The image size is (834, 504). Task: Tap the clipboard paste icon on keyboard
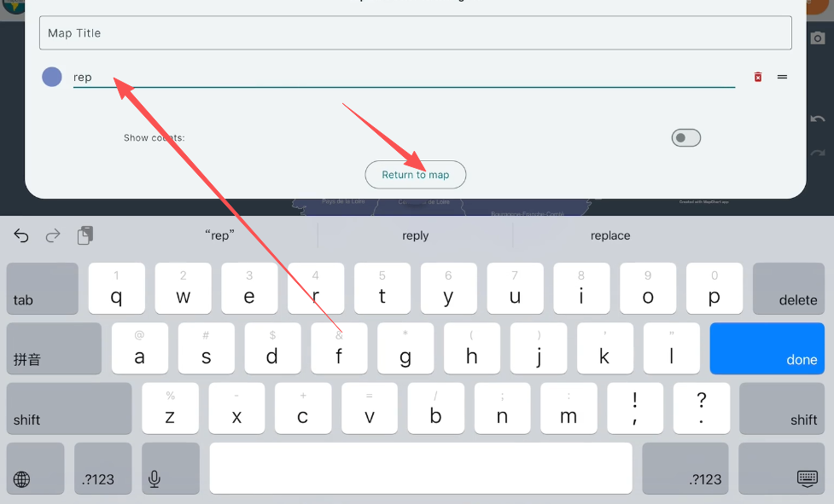coord(85,235)
